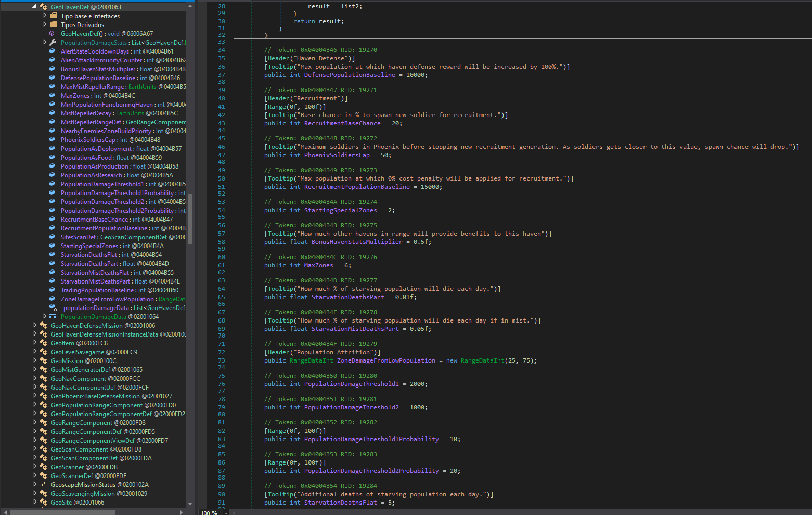Click the field icon next to BonusHavenStatsMultiplier
Screen dimensions: 812x515
click(x=52, y=69)
